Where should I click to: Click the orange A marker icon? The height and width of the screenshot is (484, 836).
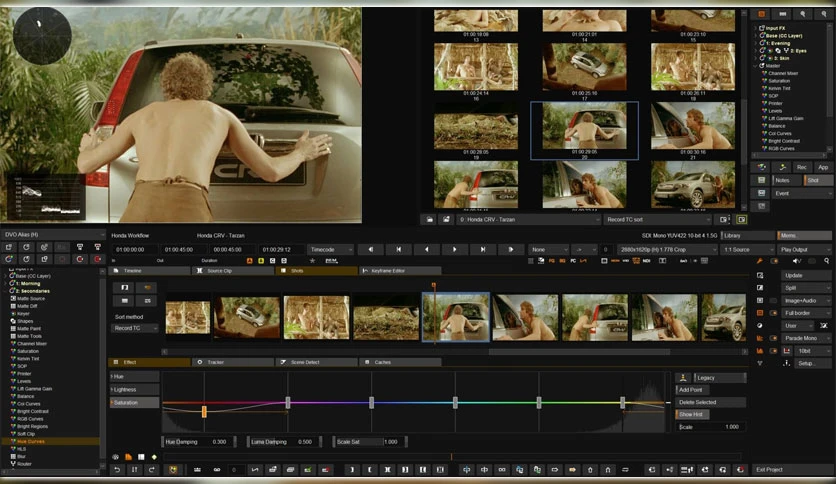click(x=250, y=261)
